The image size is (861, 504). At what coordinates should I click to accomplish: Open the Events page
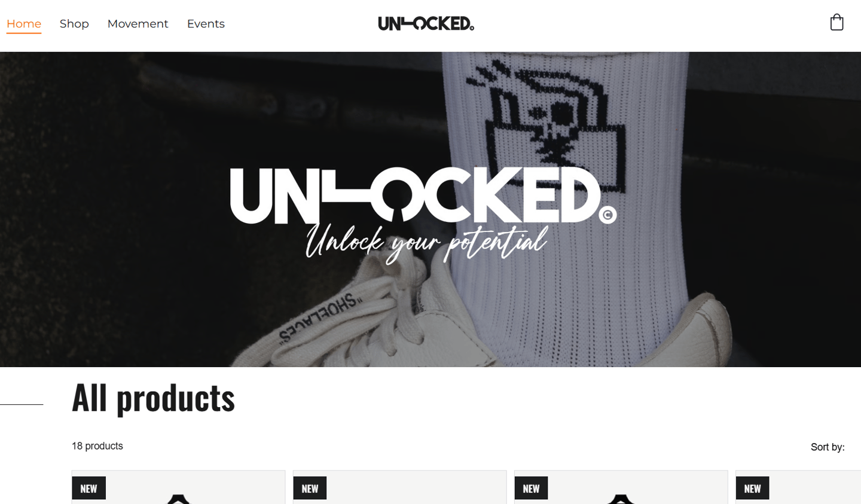pyautogui.click(x=206, y=24)
